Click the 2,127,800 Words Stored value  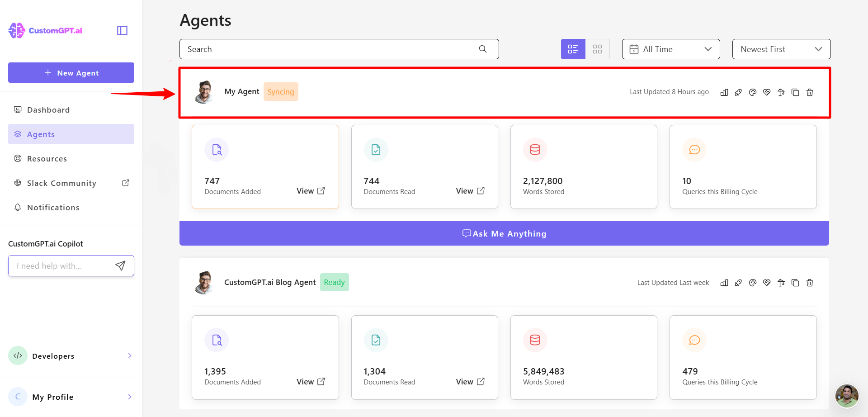[x=542, y=181]
